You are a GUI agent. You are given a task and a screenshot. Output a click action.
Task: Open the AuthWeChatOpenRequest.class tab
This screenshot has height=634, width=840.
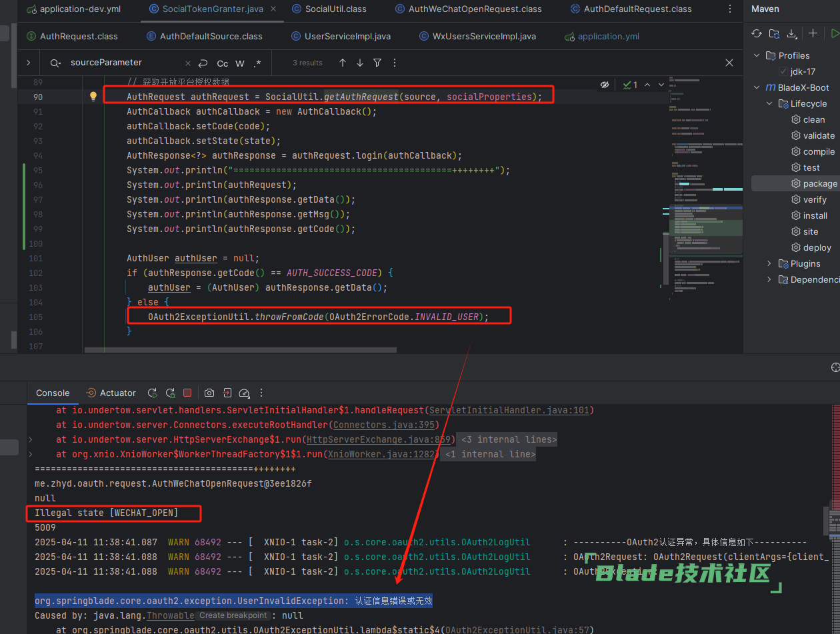(468, 9)
